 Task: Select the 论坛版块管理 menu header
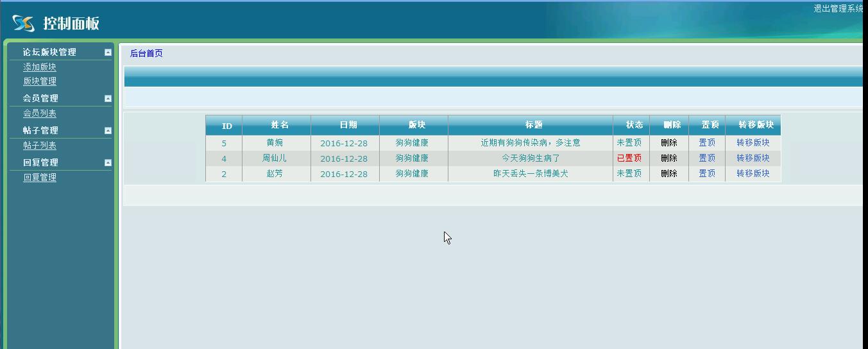tap(49, 52)
